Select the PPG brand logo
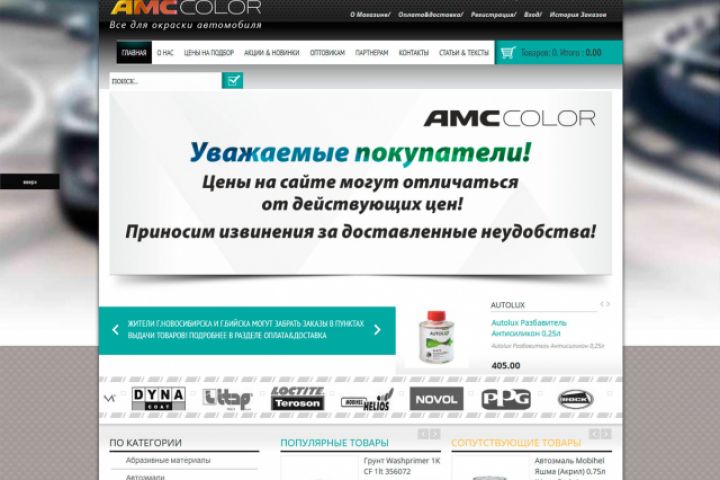Viewport: 720px width, 480px height. tap(506, 399)
